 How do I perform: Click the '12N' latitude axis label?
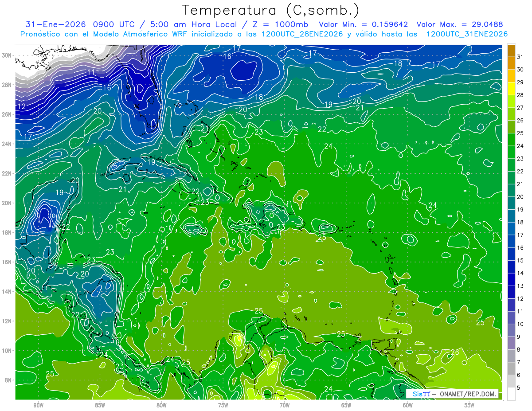pos(7,321)
